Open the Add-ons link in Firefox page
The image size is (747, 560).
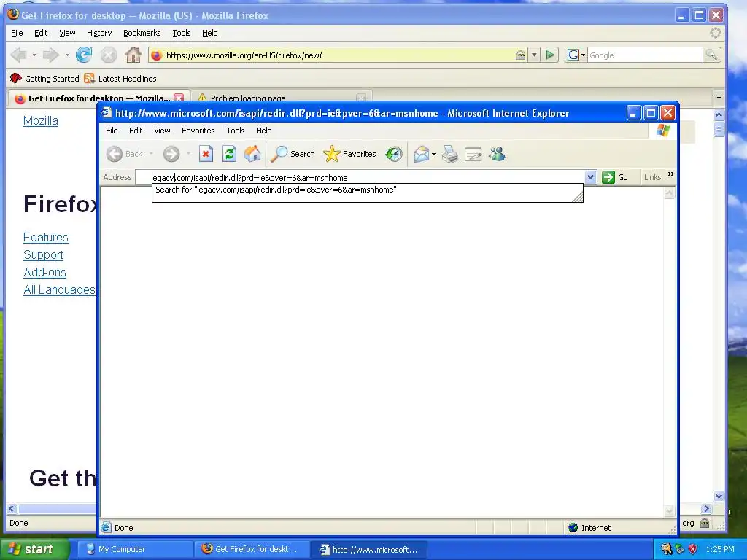pos(44,273)
